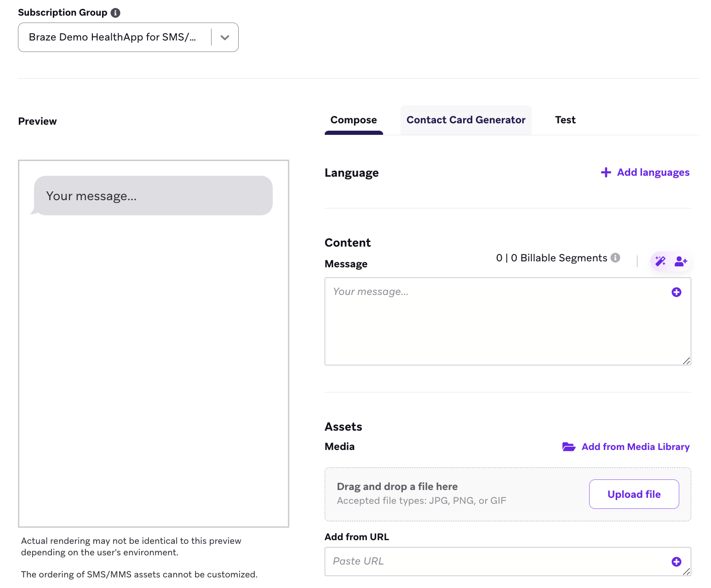Click the chevron arrow in Subscription Group selector
The image size is (711, 588).
(225, 38)
